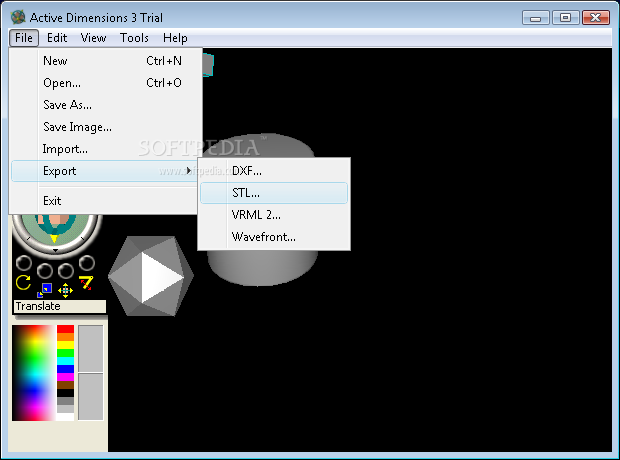The height and width of the screenshot is (460, 620).
Task: Pick the brown color swatch
Action: pos(65,385)
